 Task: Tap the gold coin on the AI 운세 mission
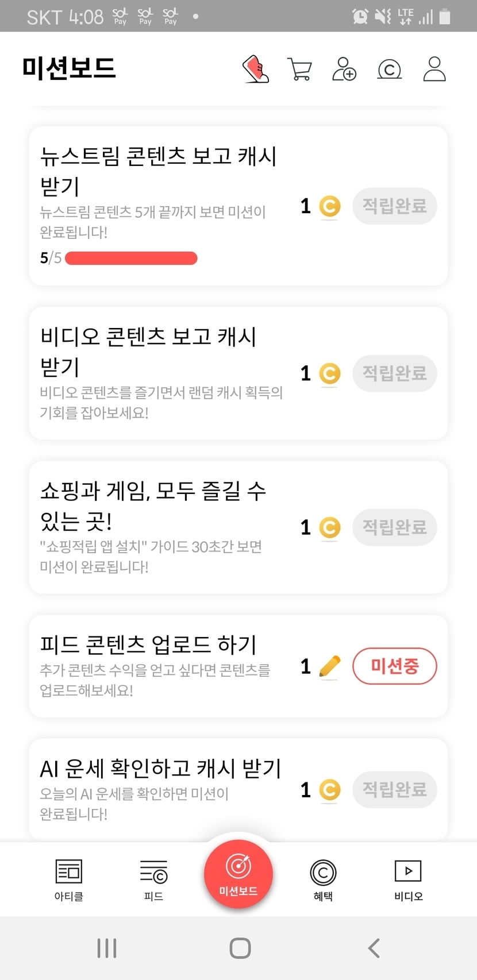click(x=329, y=790)
